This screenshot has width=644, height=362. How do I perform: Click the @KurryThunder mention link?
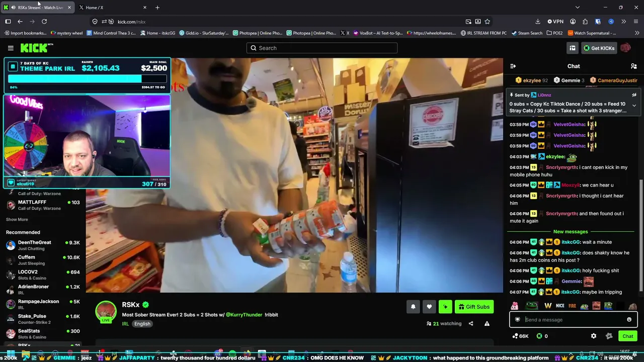point(244,315)
